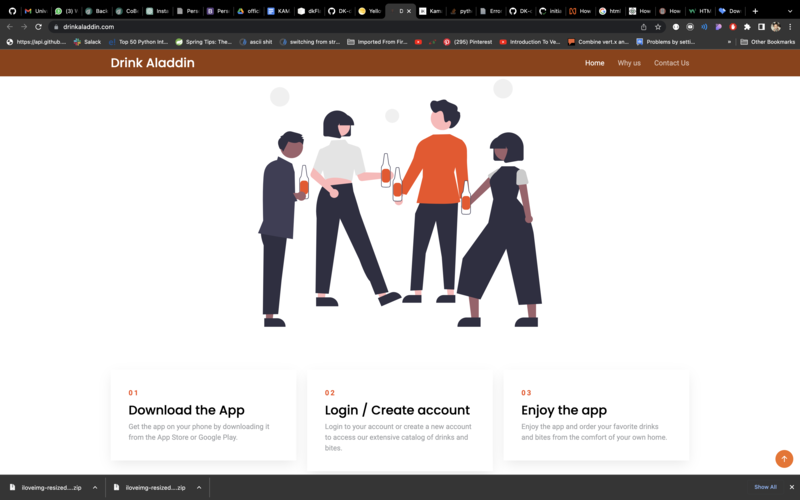Toggle the browser side panel icon
800x500 pixels.
pyautogui.click(x=761, y=27)
